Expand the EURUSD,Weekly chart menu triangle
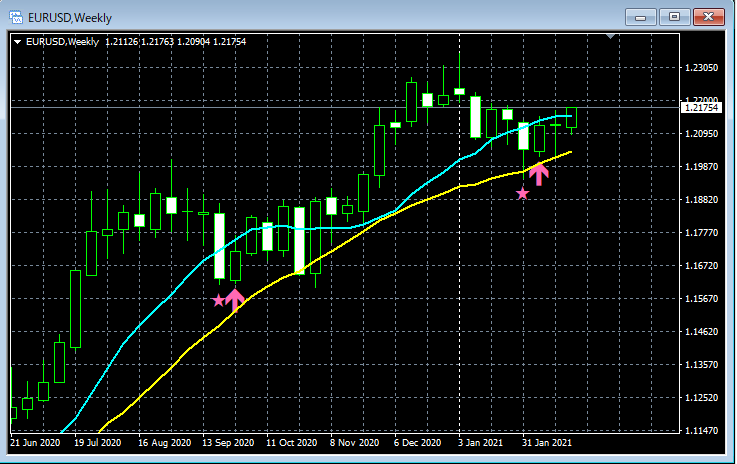 coord(17,42)
